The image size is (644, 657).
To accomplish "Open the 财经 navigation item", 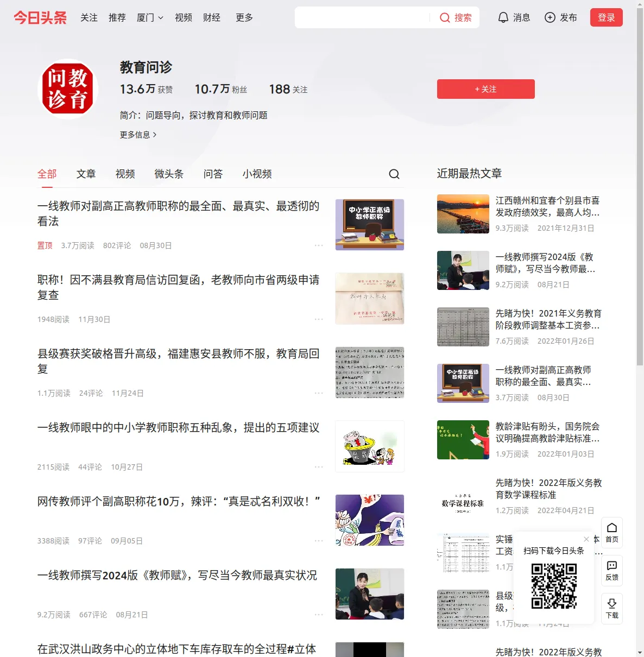I will pyautogui.click(x=212, y=18).
